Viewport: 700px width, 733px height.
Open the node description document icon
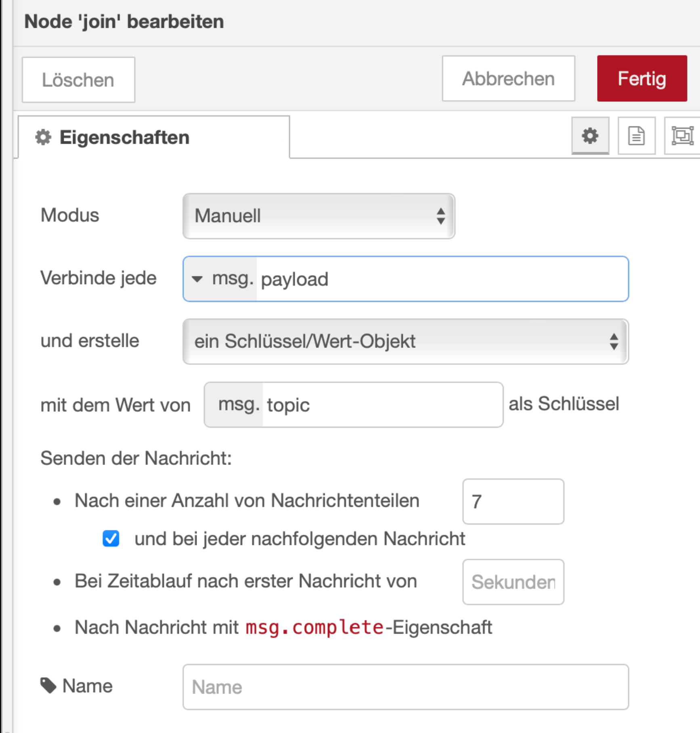click(x=636, y=136)
